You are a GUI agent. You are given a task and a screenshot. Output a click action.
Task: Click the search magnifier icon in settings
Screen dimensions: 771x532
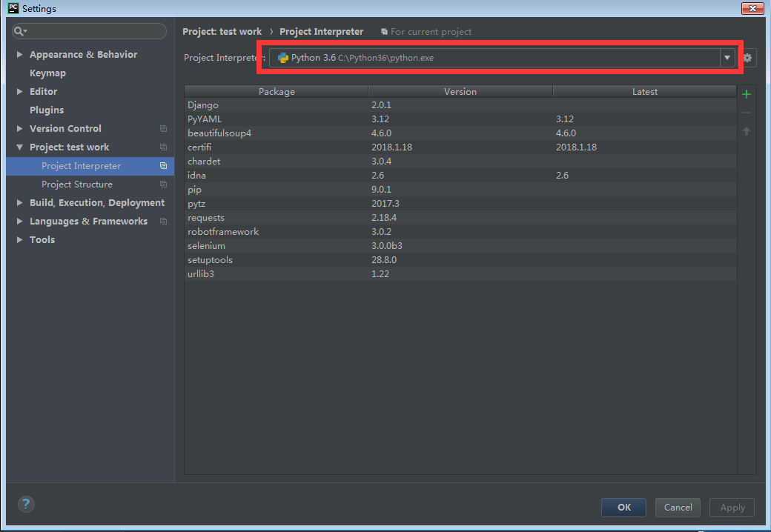pyautogui.click(x=19, y=31)
